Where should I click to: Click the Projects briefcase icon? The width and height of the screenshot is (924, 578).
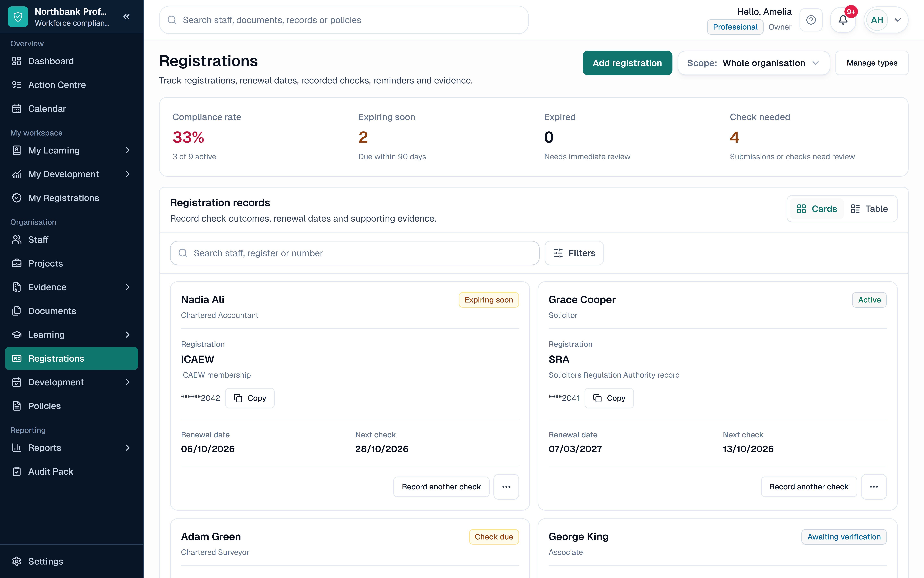click(x=17, y=263)
